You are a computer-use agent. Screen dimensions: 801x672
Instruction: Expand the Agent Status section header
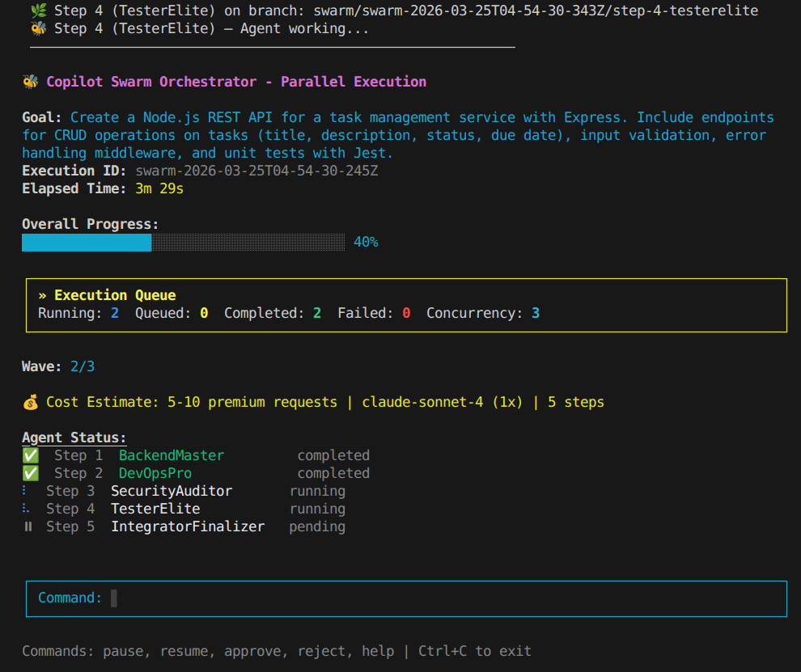click(x=74, y=437)
